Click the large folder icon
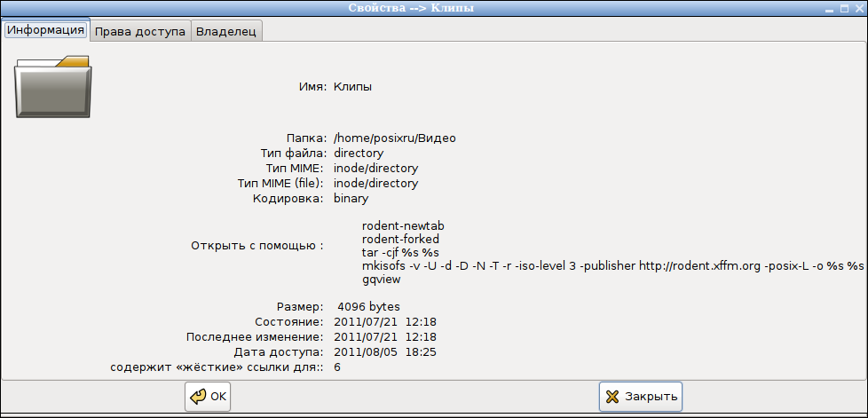Viewport: 868px width, 418px height. tap(53, 86)
